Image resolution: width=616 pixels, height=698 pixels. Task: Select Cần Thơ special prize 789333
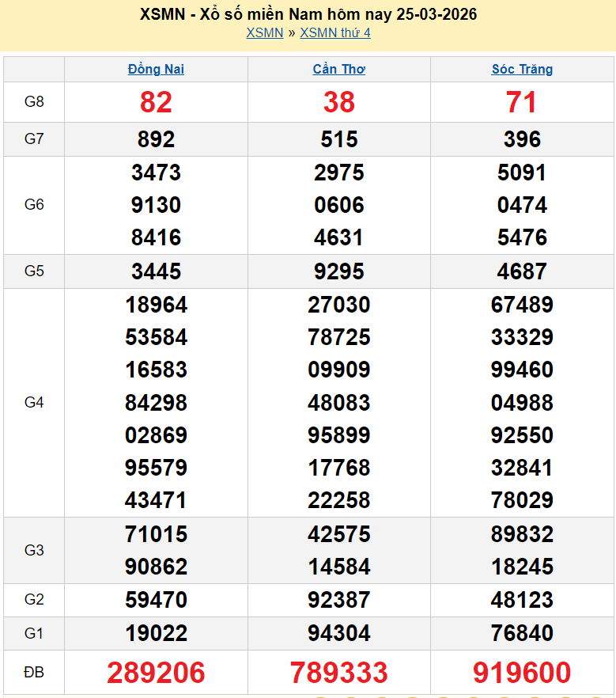pos(338,673)
